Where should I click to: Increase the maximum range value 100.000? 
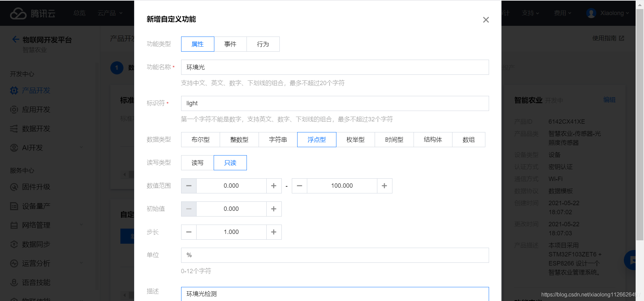coord(385,186)
